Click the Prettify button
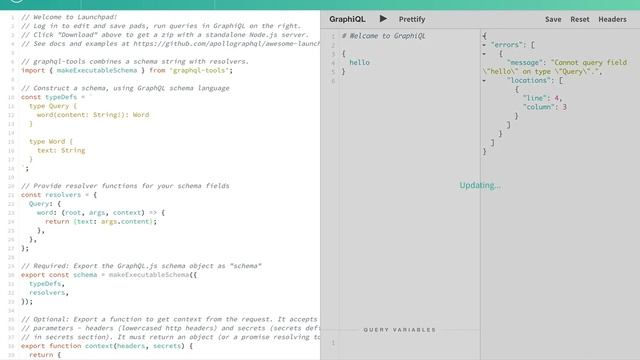This screenshot has width=640, height=360. [412, 19]
